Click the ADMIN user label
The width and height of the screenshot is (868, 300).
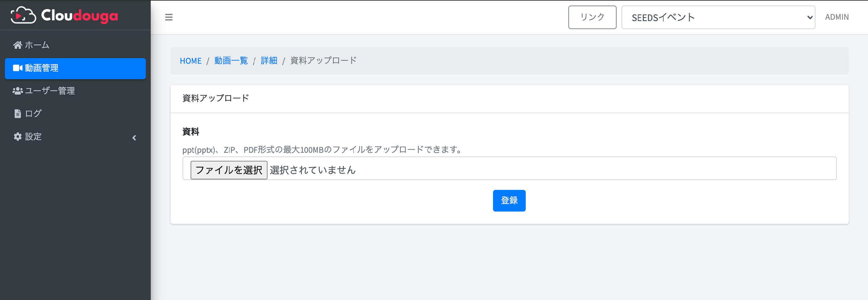837,17
